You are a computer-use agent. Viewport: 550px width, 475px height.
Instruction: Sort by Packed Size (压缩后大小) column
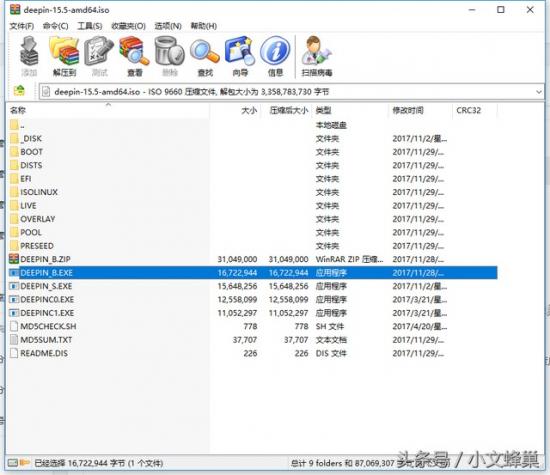coord(286,110)
